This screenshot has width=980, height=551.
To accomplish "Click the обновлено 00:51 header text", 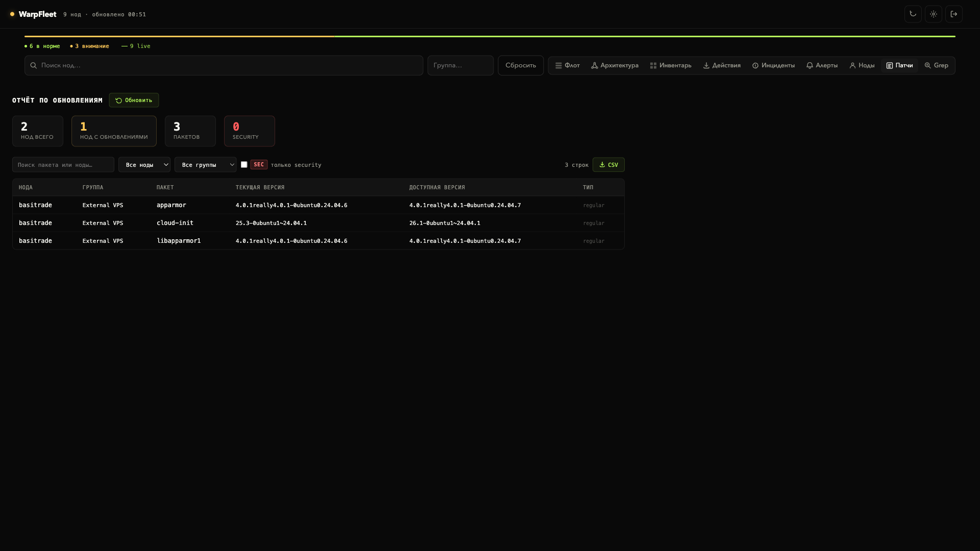I will [119, 14].
